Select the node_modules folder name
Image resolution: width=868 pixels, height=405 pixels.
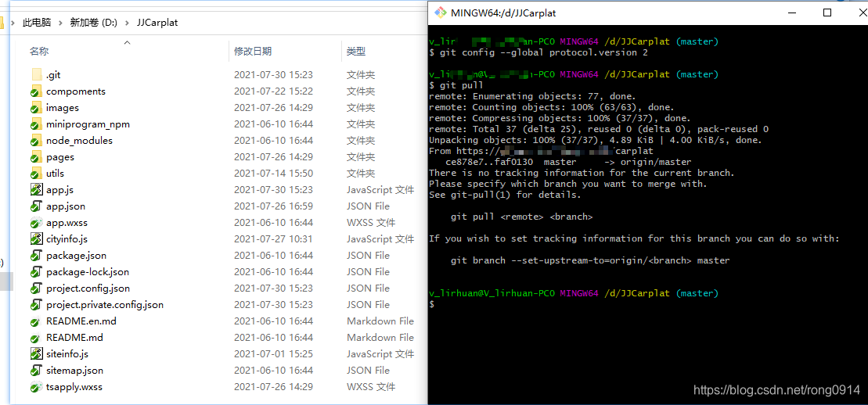(x=79, y=141)
